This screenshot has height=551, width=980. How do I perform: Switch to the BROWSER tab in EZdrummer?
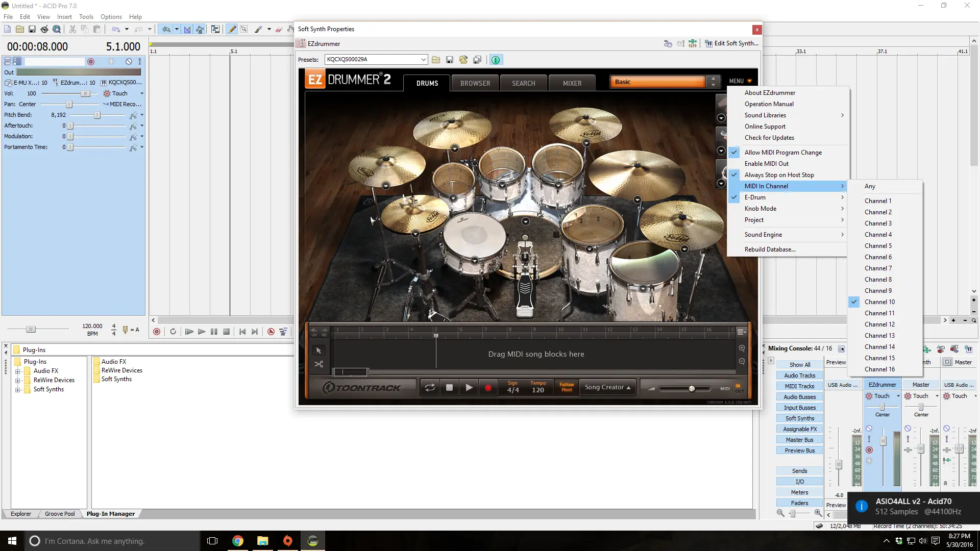(x=475, y=83)
